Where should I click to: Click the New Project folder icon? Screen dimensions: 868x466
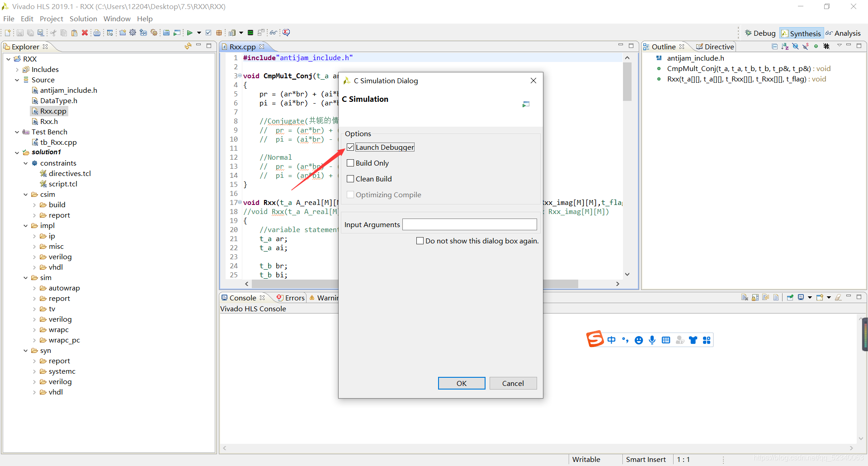[123, 33]
